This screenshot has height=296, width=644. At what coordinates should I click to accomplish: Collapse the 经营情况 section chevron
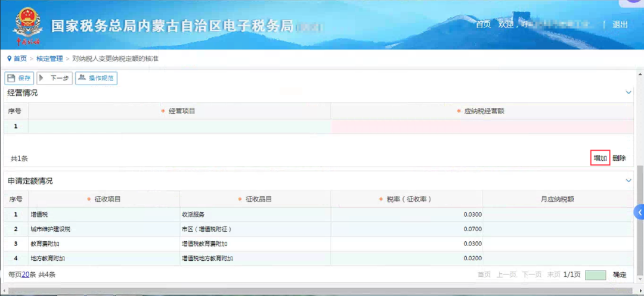click(628, 92)
